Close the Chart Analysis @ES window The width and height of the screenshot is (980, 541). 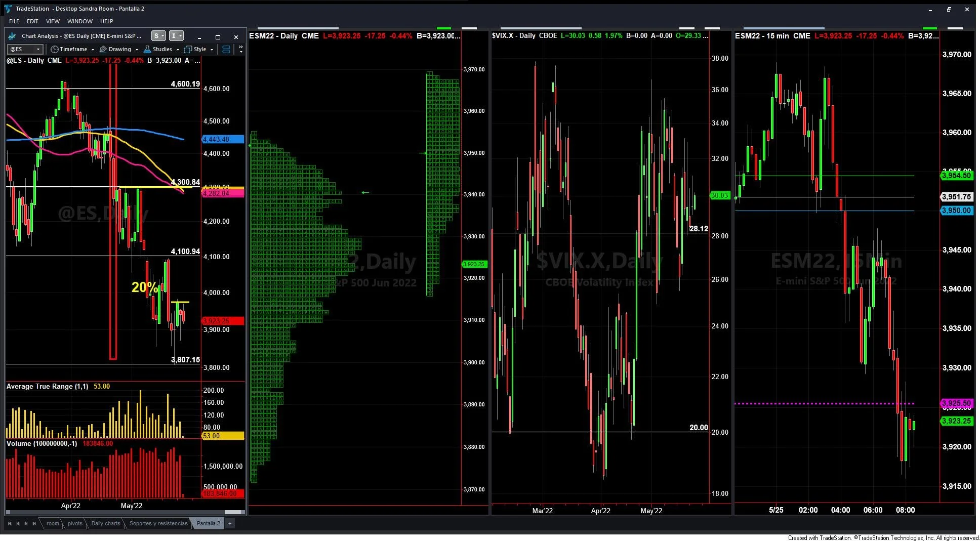(236, 37)
